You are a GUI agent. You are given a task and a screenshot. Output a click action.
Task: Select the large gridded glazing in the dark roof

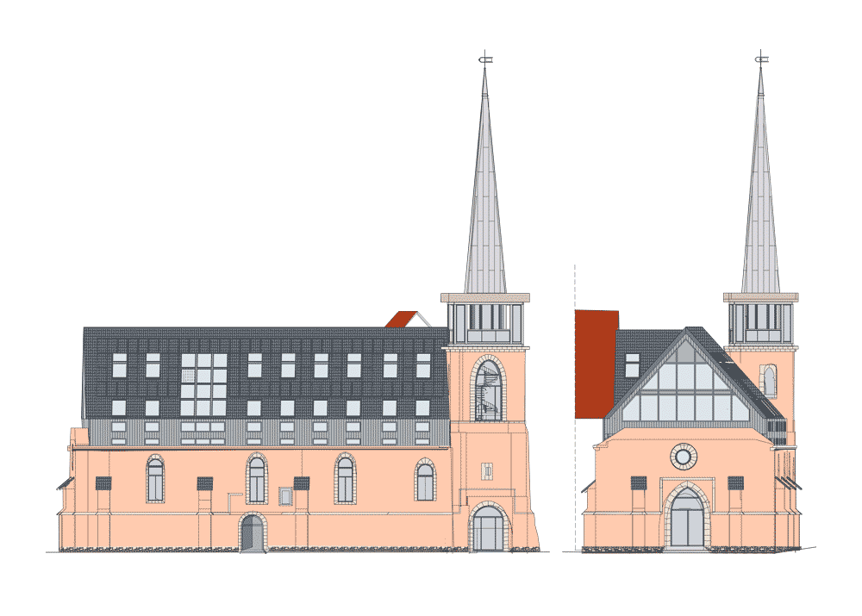203,386
